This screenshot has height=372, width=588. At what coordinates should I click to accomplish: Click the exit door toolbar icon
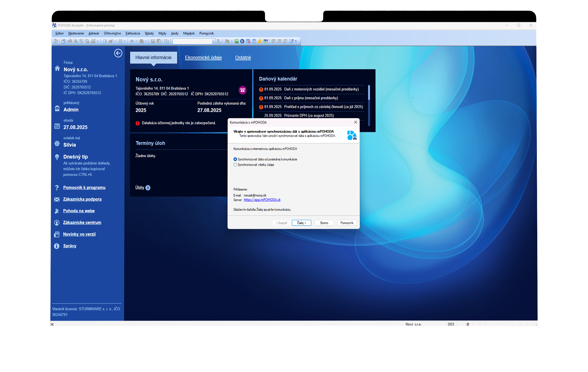pyautogui.click(x=56, y=41)
